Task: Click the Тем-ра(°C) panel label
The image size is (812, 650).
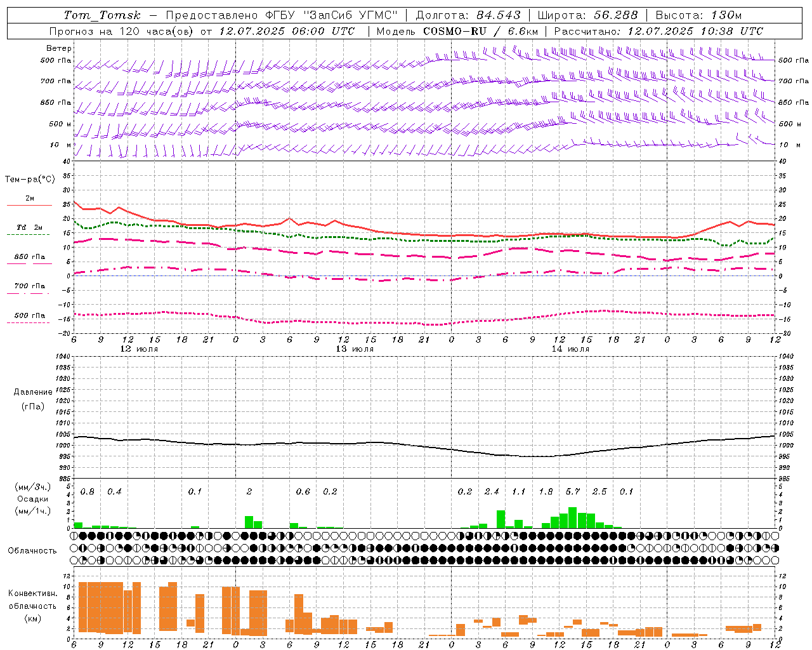Action: [30, 180]
